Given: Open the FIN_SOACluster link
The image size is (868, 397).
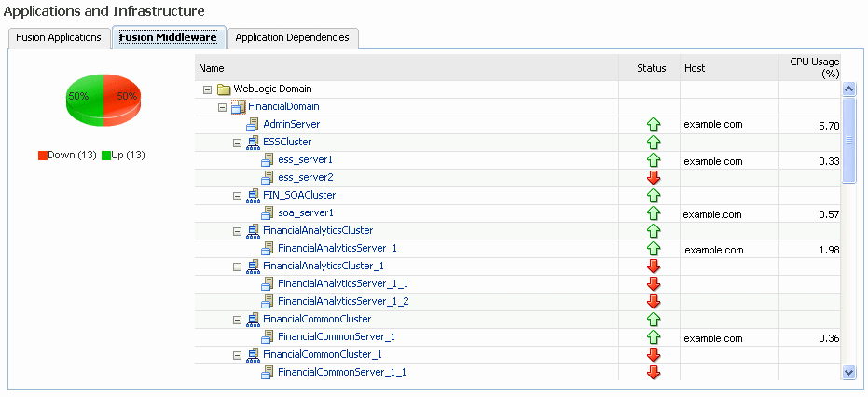Looking at the screenshot, I should (x=299, y=195).
